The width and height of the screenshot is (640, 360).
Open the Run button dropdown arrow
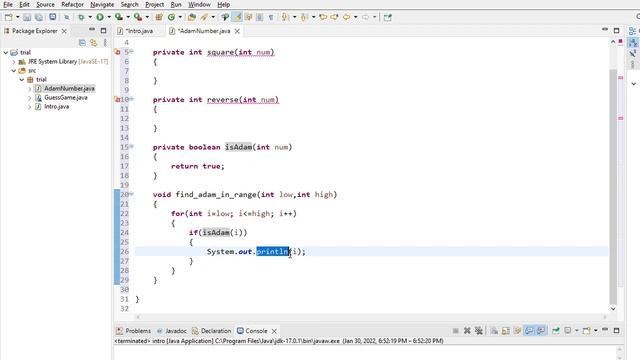[109, 17]
